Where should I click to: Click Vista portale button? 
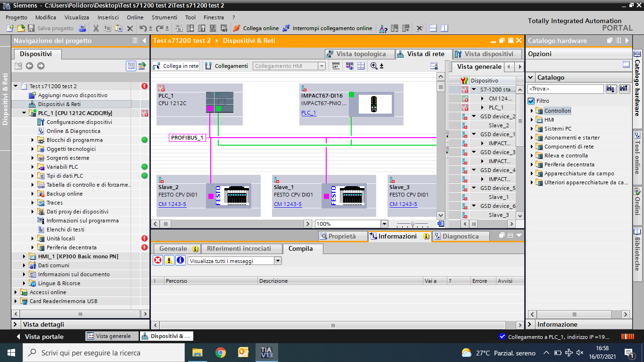tap(40, 337)
